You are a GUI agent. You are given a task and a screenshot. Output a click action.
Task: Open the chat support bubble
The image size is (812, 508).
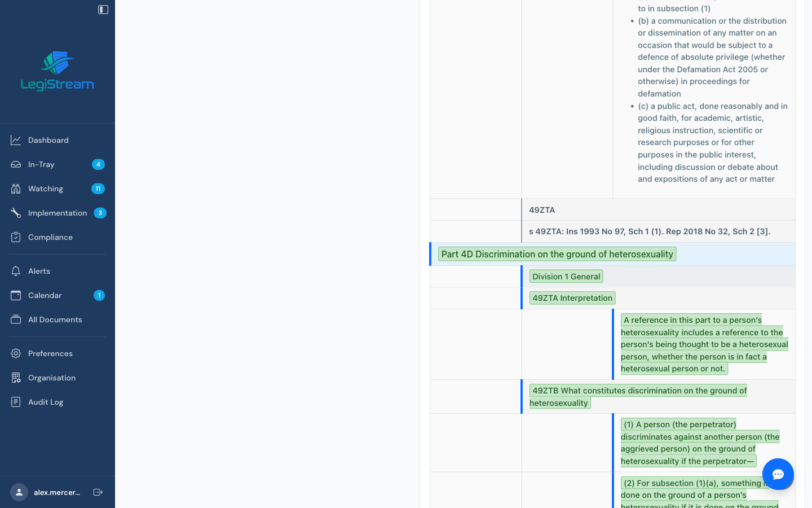(x=778, y=474)
